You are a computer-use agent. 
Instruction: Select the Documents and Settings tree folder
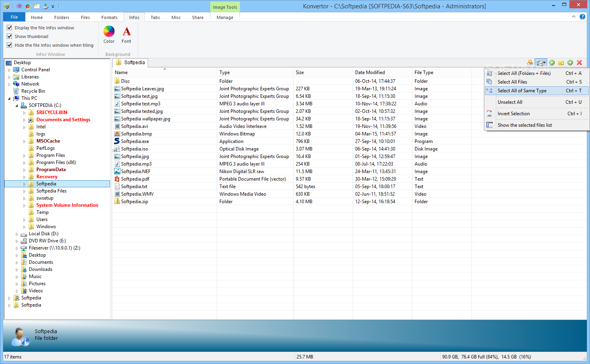click(63, 120)
